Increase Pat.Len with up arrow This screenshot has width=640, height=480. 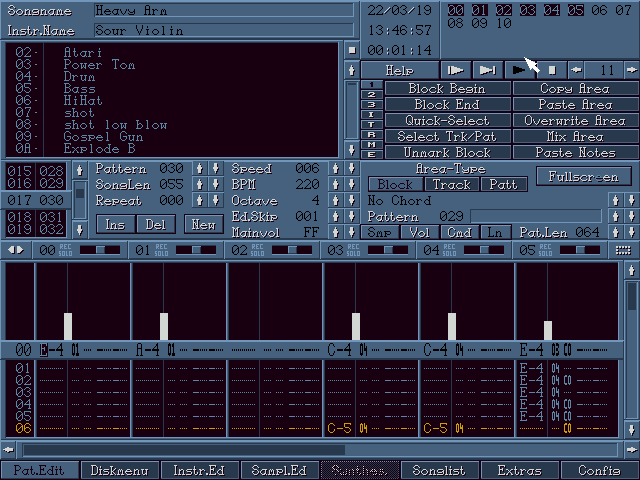[x=616, y=232]
